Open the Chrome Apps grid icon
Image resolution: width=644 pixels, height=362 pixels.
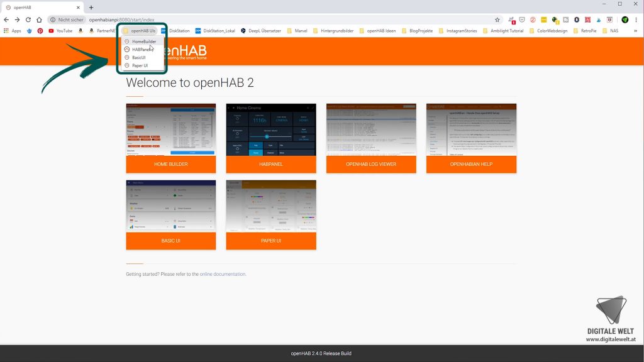[6, 30]
